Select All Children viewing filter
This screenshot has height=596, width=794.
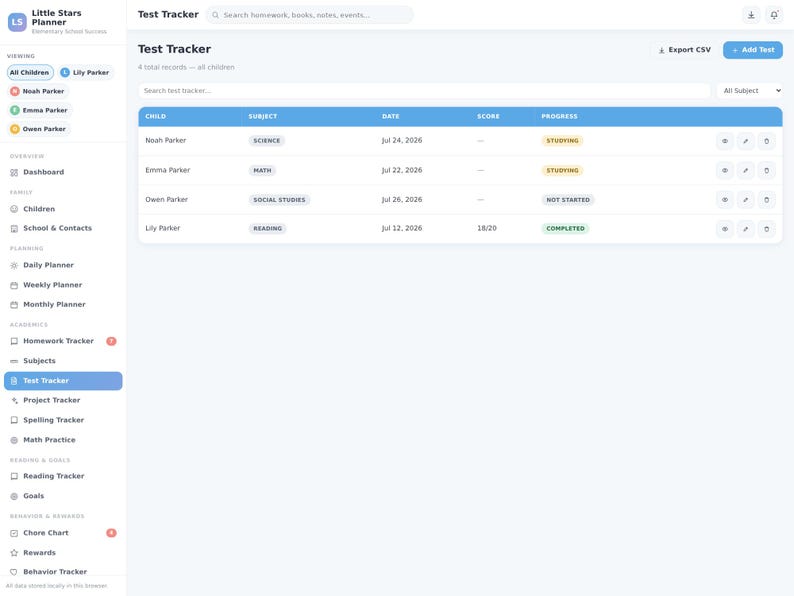[30, 72]
